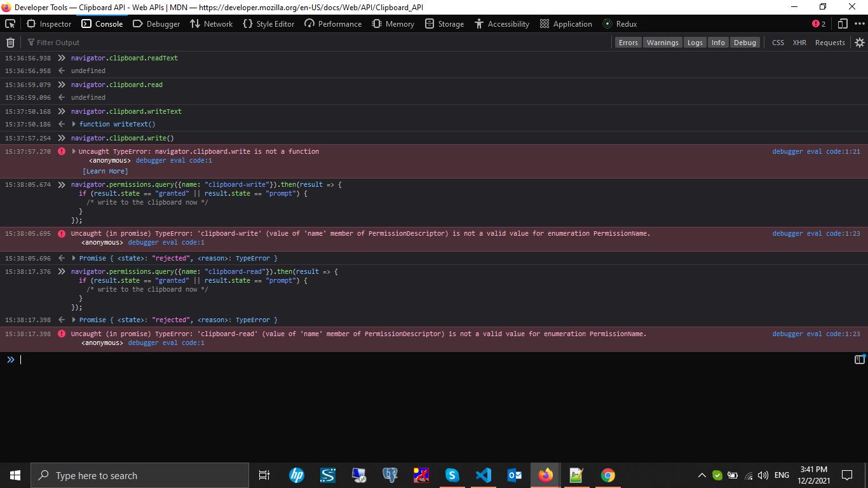Open the Storage tab
Image resolution: width=868 pixels, height=488 pixels.
444,24
